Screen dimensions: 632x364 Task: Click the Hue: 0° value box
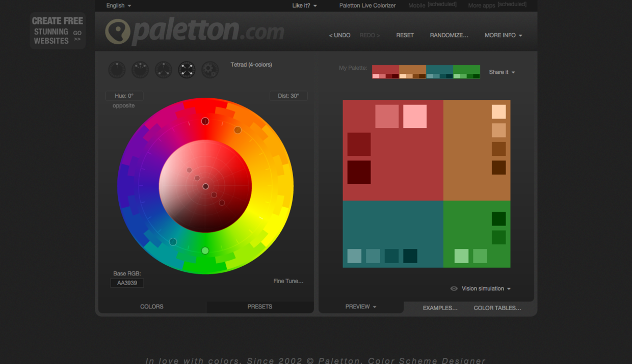pos(124,96)
